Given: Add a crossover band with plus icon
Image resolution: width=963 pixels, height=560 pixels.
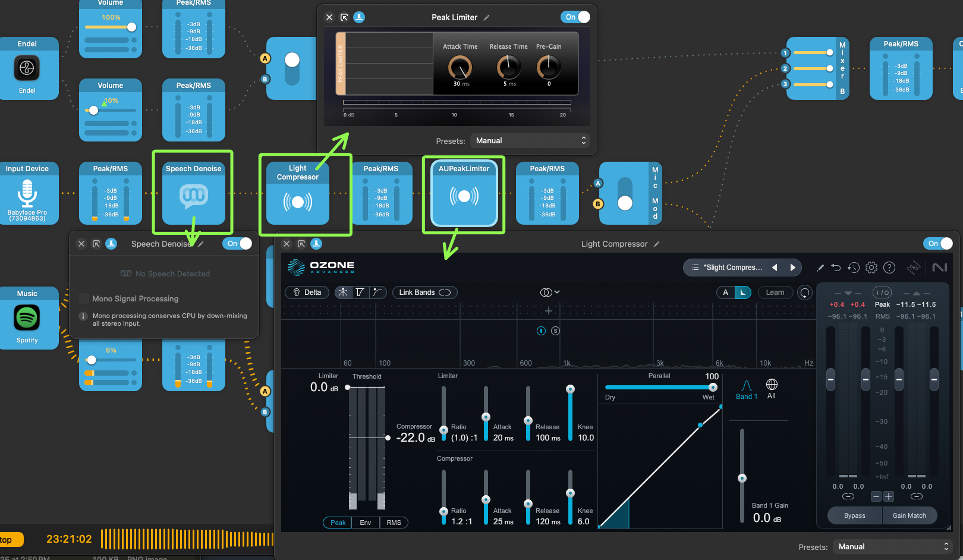Looking at the screenshot, I should 549,311.
